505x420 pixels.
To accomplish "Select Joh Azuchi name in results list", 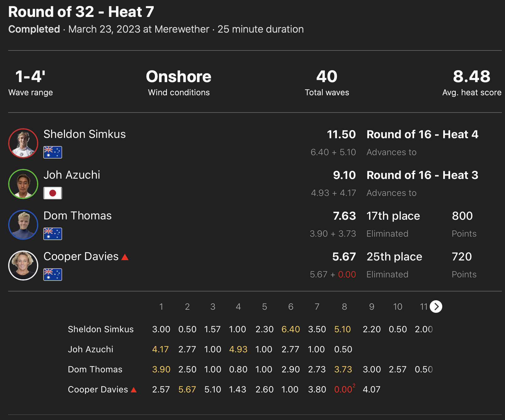I will point(72,175).
